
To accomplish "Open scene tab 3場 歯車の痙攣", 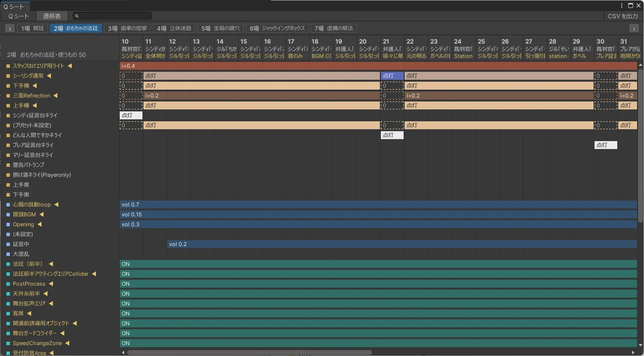I will [127, 28].
